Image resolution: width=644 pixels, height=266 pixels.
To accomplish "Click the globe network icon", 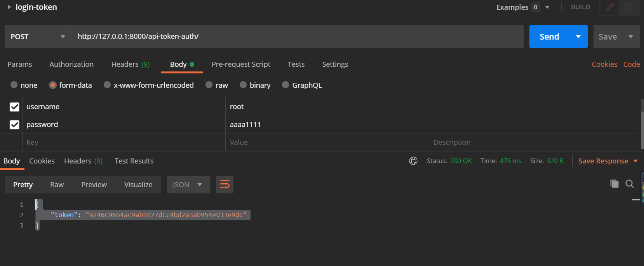I will click(413, 161).
